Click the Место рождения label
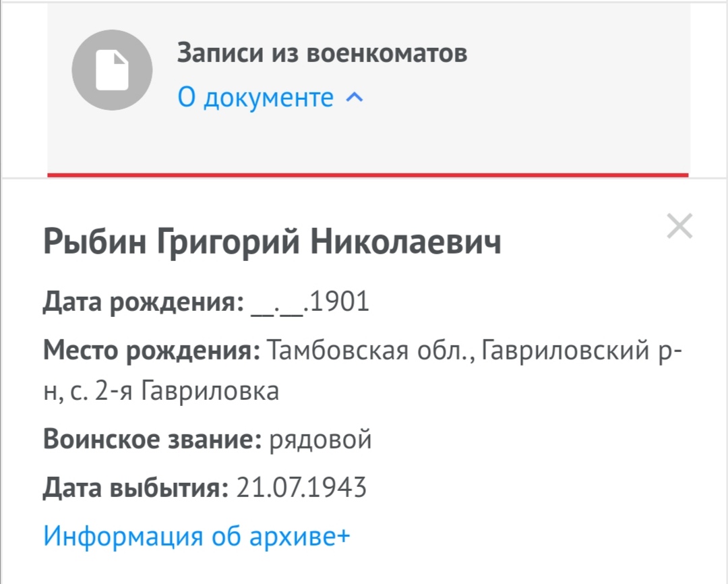The height and width of the screenshot is (584, 728). 152,351
